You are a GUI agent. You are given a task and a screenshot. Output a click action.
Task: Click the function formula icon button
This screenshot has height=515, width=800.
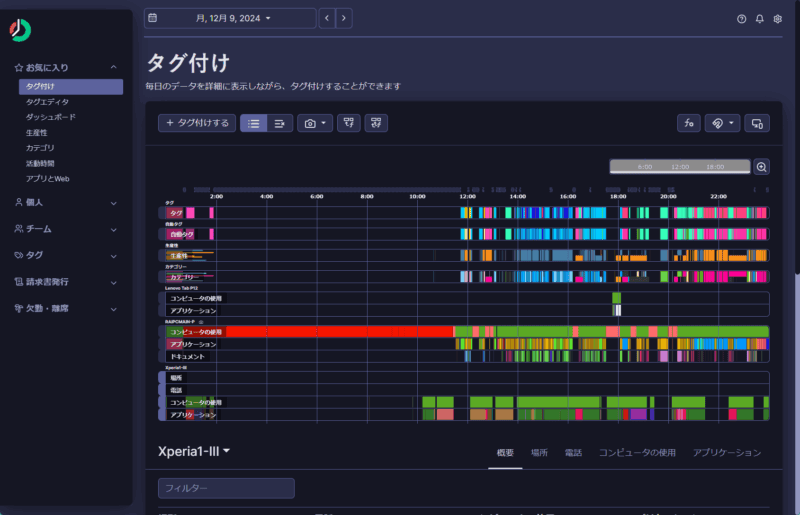[689, 124]
